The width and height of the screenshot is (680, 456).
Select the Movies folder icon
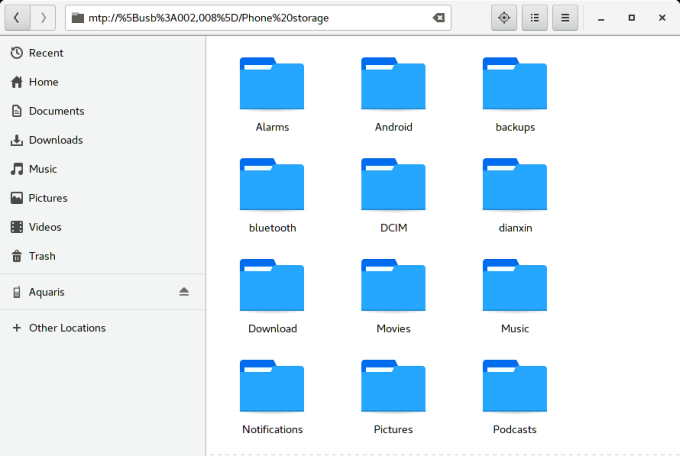tap(393, 285)
